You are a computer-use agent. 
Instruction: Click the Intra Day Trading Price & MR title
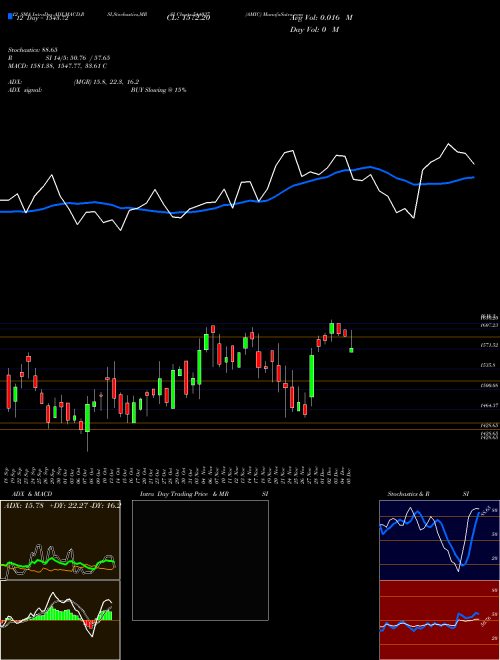(184, 494)
